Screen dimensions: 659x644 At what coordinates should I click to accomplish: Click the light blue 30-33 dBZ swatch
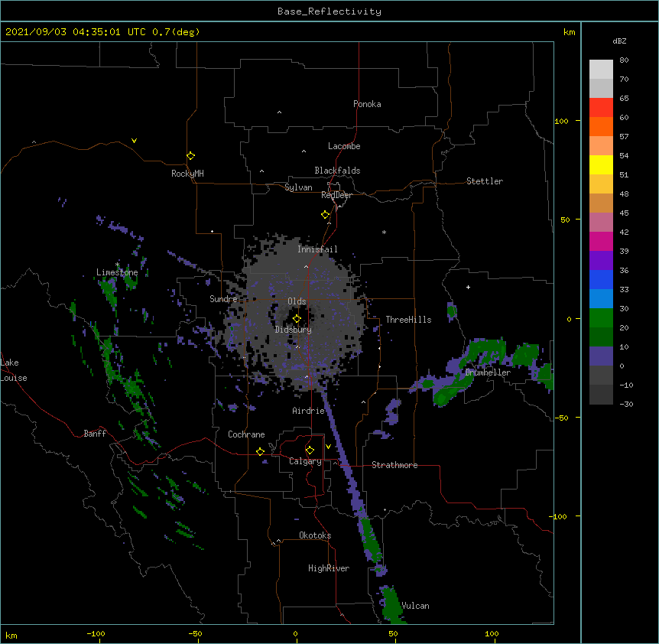point(601,298)
